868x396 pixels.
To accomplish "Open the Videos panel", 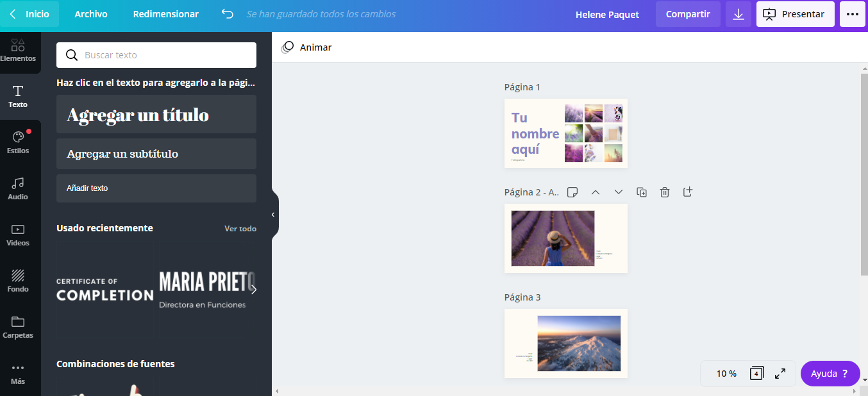I will (x=19, y=234).
